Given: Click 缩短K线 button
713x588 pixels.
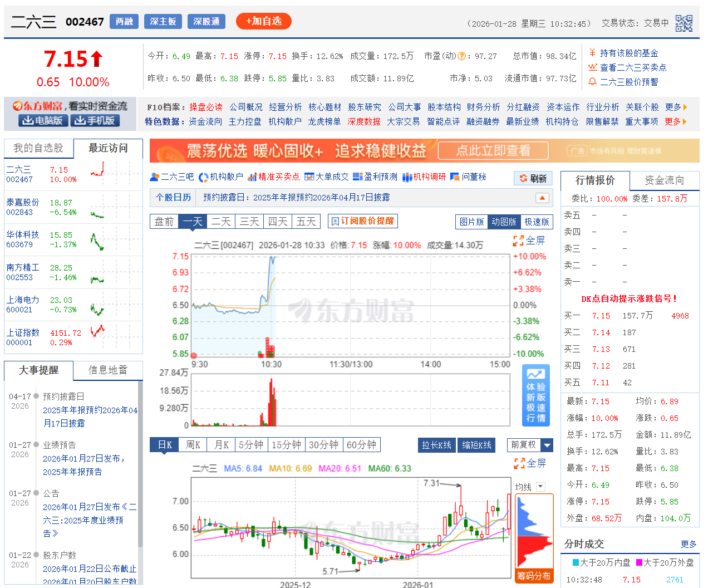Looking at the screenshot, I should 477,445.
